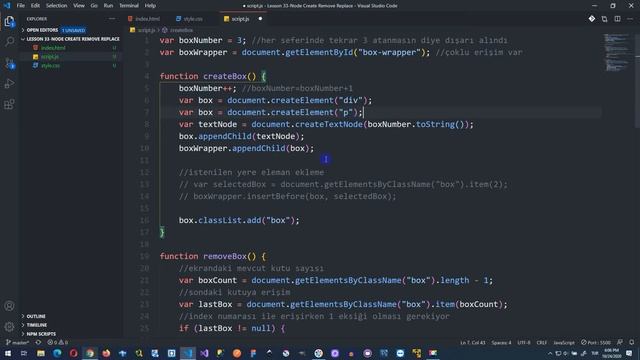640x360 pixels.
Task: Expand the Timeline section
Action: pos(37,325)
